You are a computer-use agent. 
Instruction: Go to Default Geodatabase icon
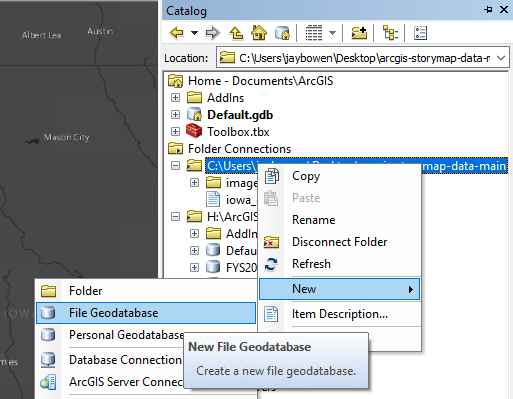coord(282,33)
